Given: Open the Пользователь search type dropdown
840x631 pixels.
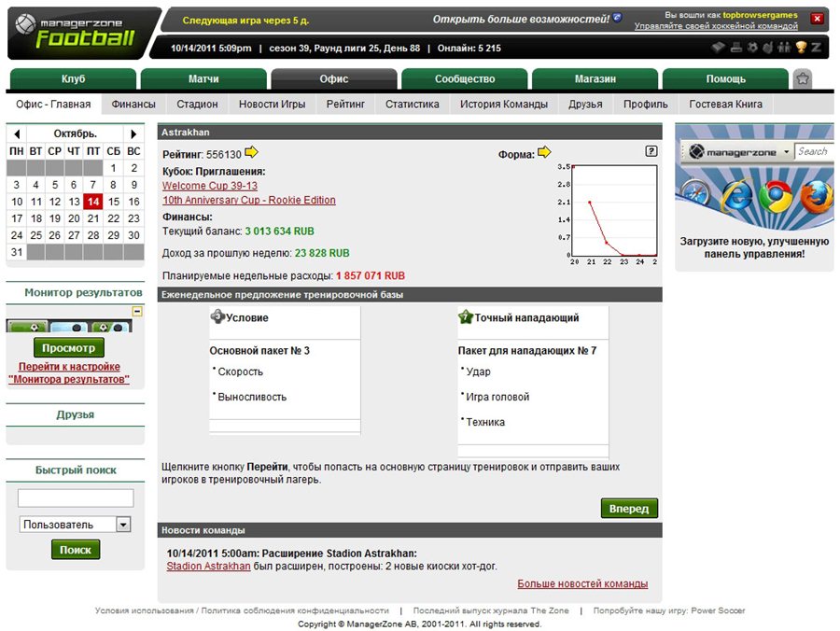Looking at the screenshot, I should (123, 525).
